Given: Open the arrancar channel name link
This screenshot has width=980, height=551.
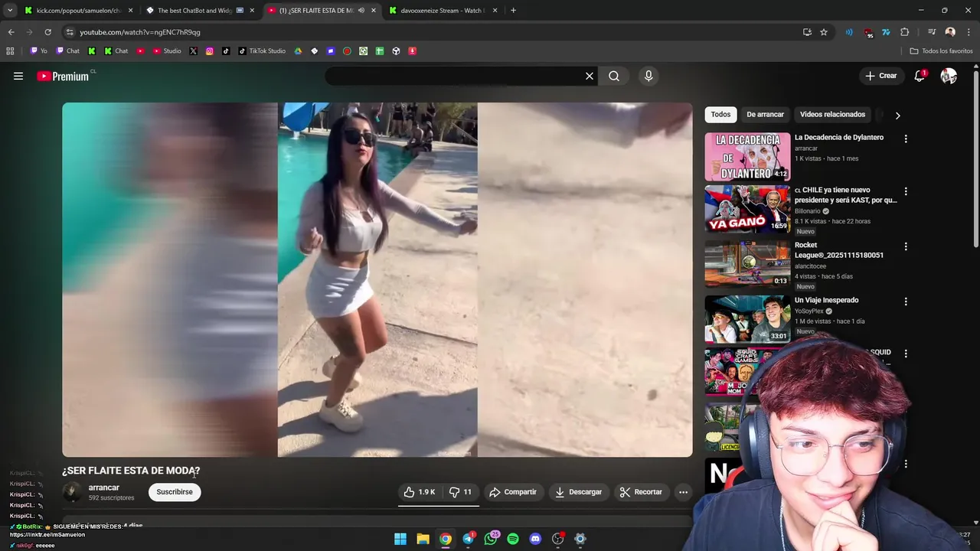Looking at the screenshot, I should (103, 487).
